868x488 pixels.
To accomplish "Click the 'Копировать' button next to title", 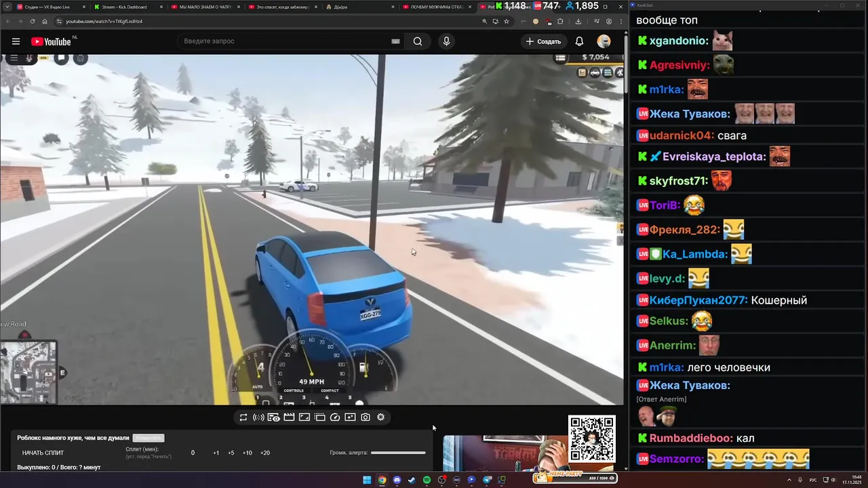I will pos(148,438).
